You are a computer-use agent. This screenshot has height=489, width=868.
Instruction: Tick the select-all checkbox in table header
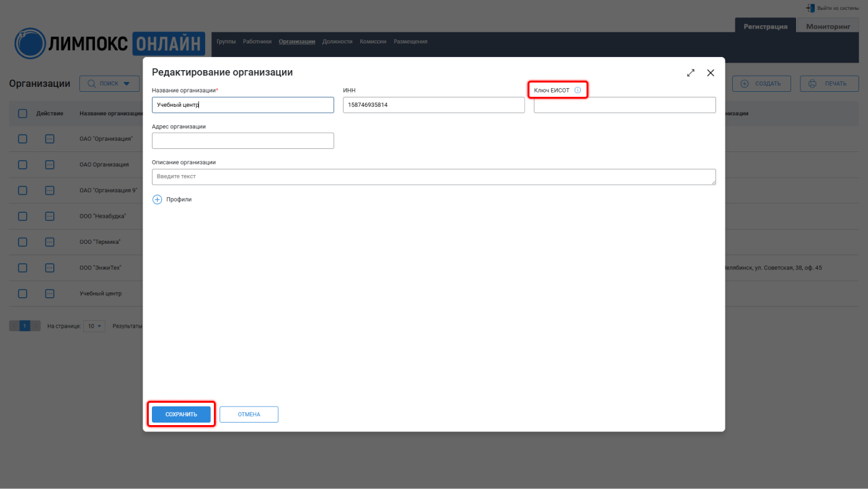click(22, 114)
